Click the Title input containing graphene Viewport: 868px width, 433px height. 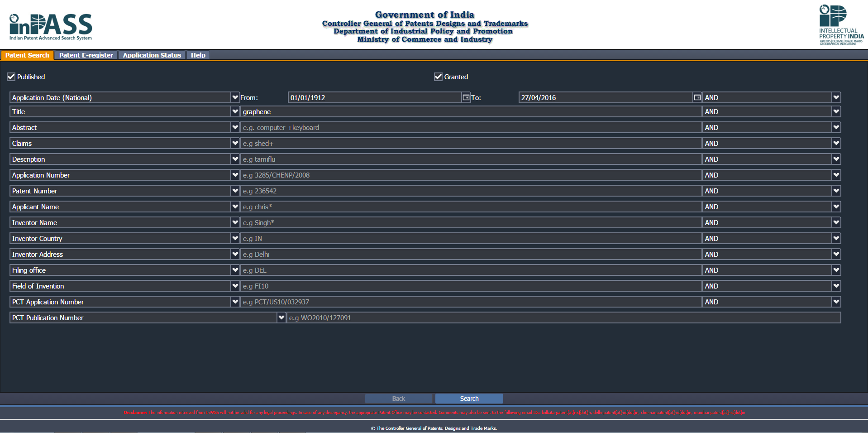(471, 111)
